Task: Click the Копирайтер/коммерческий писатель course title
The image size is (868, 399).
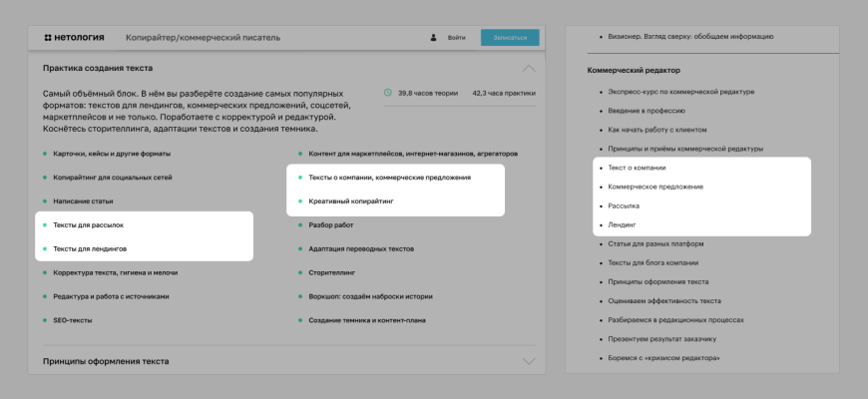Action: click(x=203, y=38)
